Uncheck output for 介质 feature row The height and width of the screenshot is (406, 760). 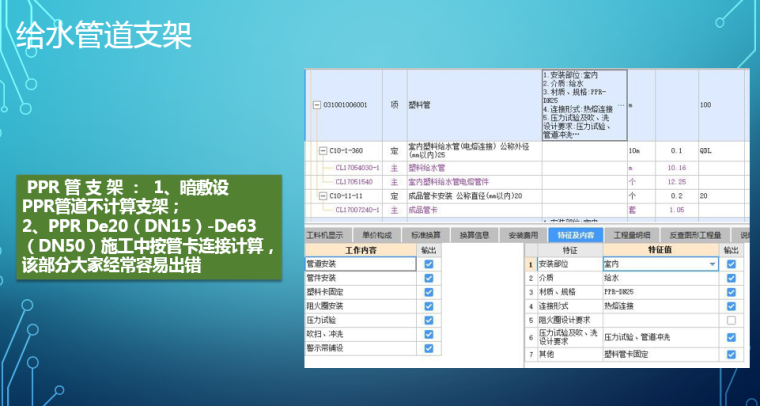(x=731, y=278)
